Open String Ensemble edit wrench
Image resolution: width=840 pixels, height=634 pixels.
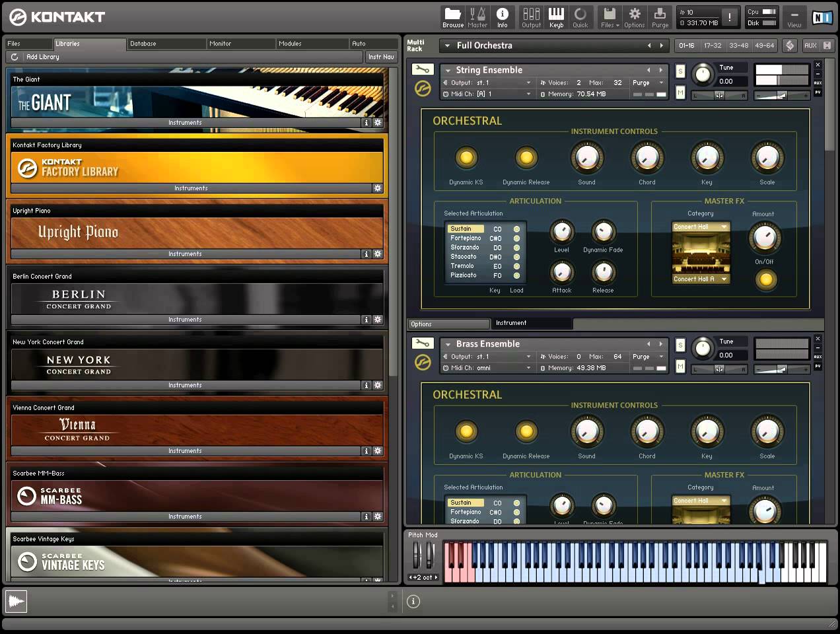(423, 69)
